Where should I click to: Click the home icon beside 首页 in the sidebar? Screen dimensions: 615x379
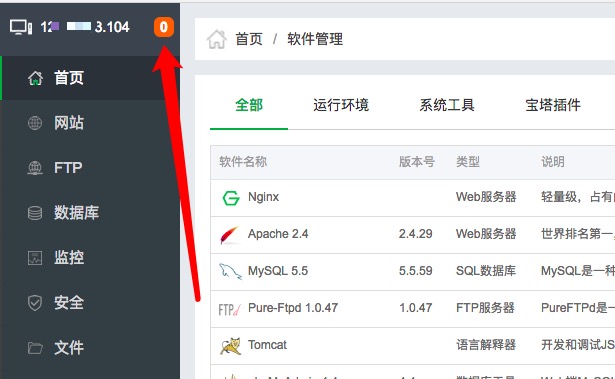coord(35,78)
